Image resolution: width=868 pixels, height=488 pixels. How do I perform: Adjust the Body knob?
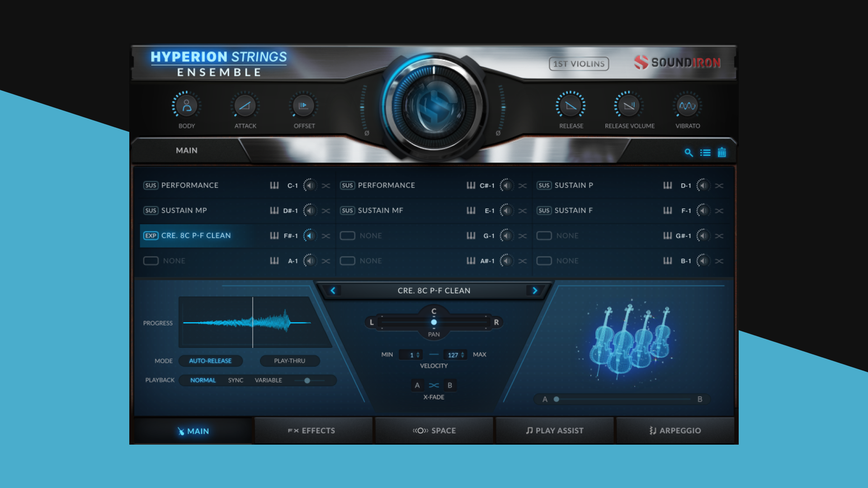(186, 106)
